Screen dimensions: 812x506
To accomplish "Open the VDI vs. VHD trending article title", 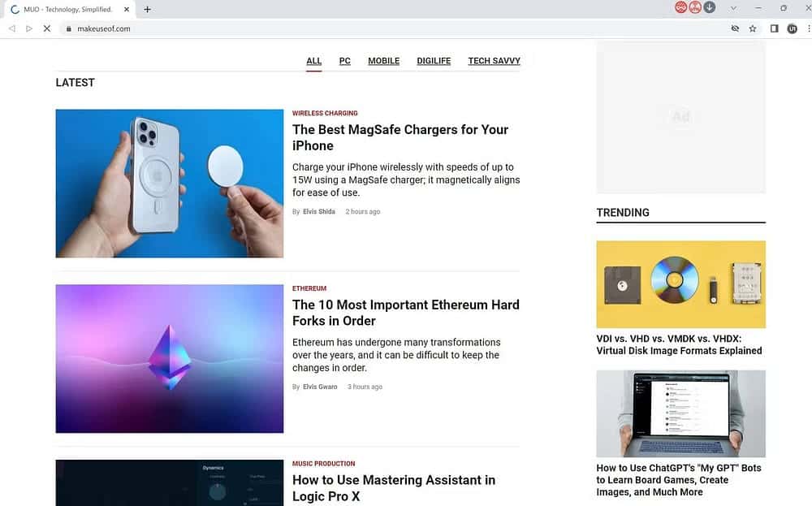I will [x=679, y=344].
